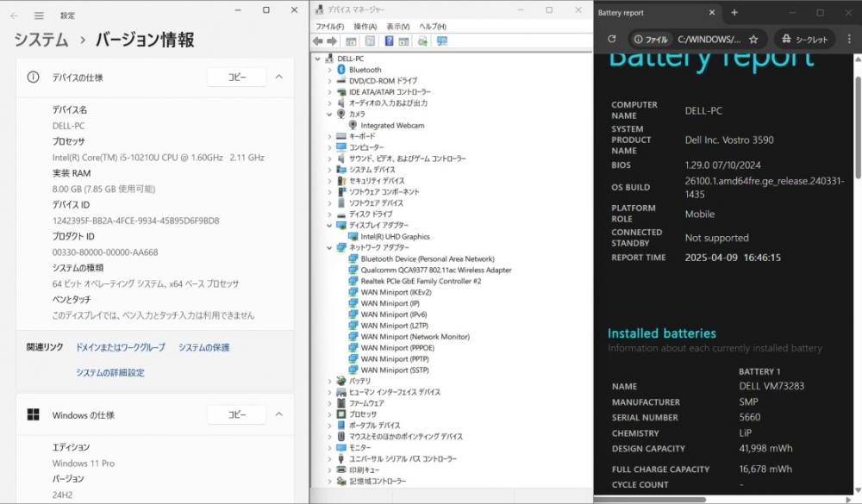This screenshot has height=504, width=862.
Task: Go back in the Settings window
Action: click(x=15, y=16)
